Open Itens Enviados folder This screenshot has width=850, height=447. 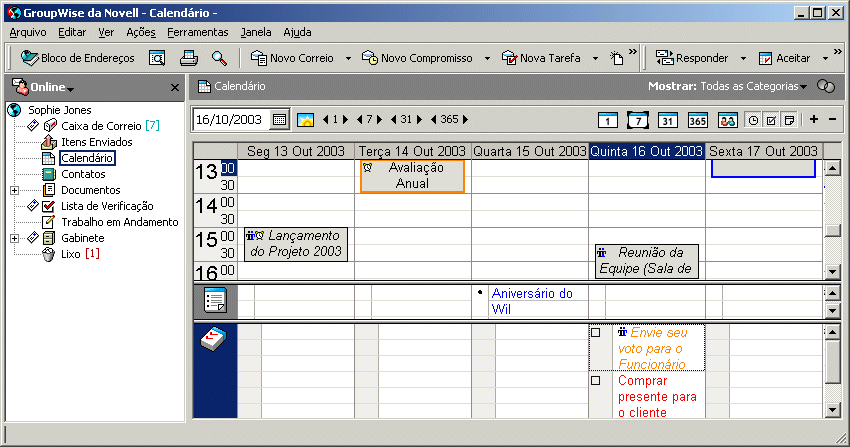point(96,142)
